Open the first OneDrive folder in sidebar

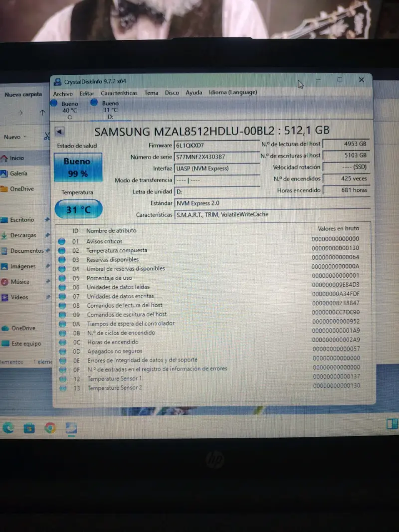pyautogui.click(x=22, y=189)
